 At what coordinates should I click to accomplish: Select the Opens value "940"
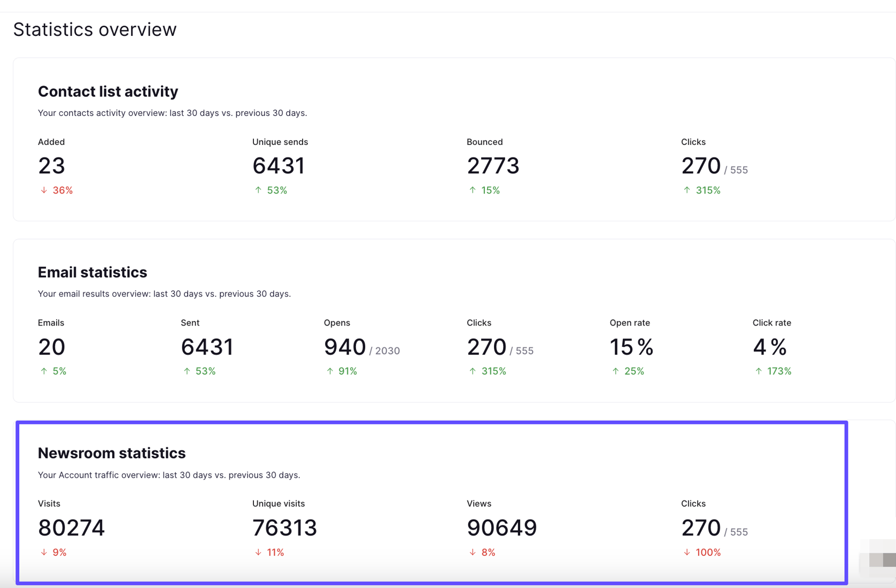345,347
